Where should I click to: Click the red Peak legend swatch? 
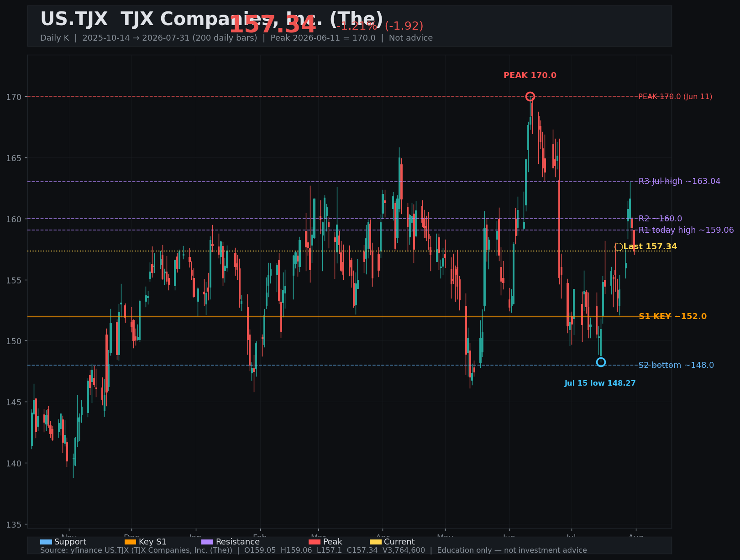click(x=315, y=542)
